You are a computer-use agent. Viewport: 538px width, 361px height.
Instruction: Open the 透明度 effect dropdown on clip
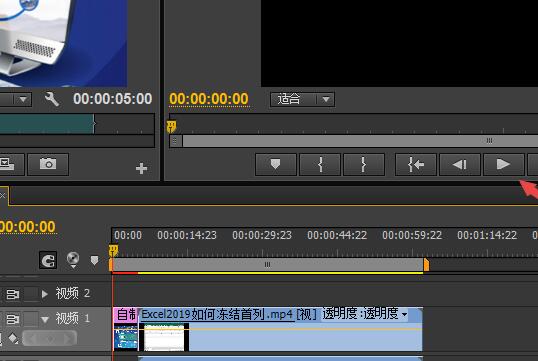coord(405,314)
